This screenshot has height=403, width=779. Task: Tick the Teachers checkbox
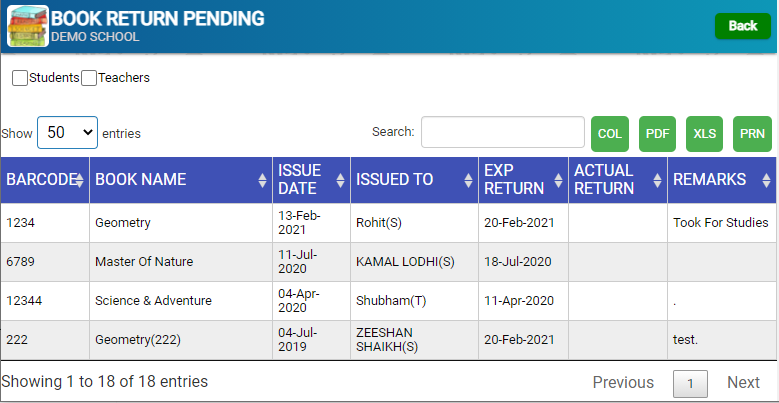(89, 78)
